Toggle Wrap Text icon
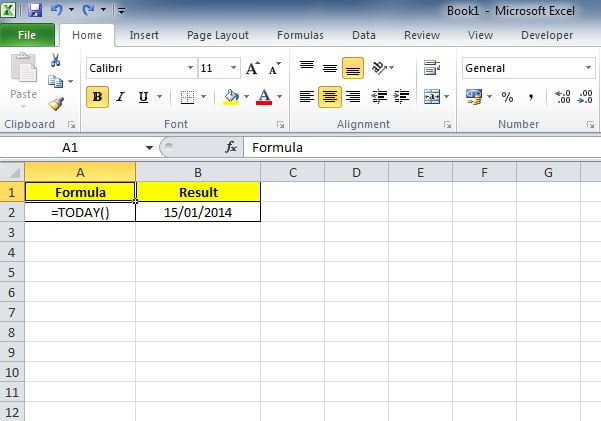This screenshot has height=421, width=601. tap(432, 68)
